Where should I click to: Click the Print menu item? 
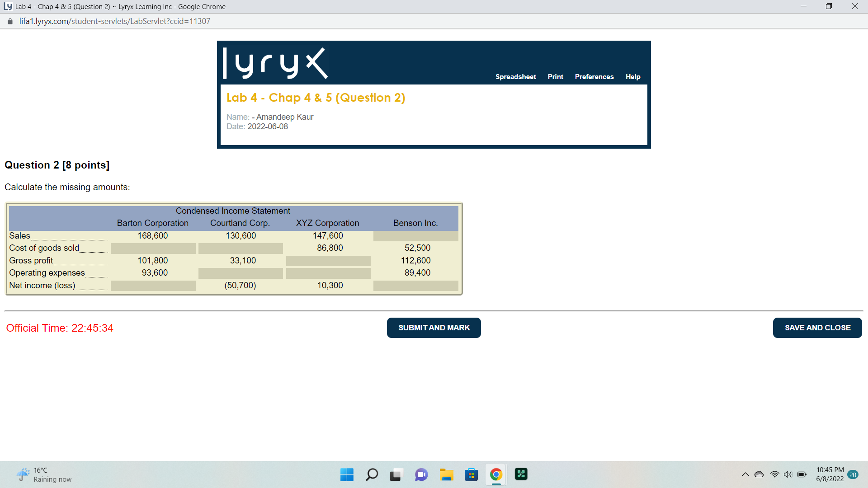point(555,77)
